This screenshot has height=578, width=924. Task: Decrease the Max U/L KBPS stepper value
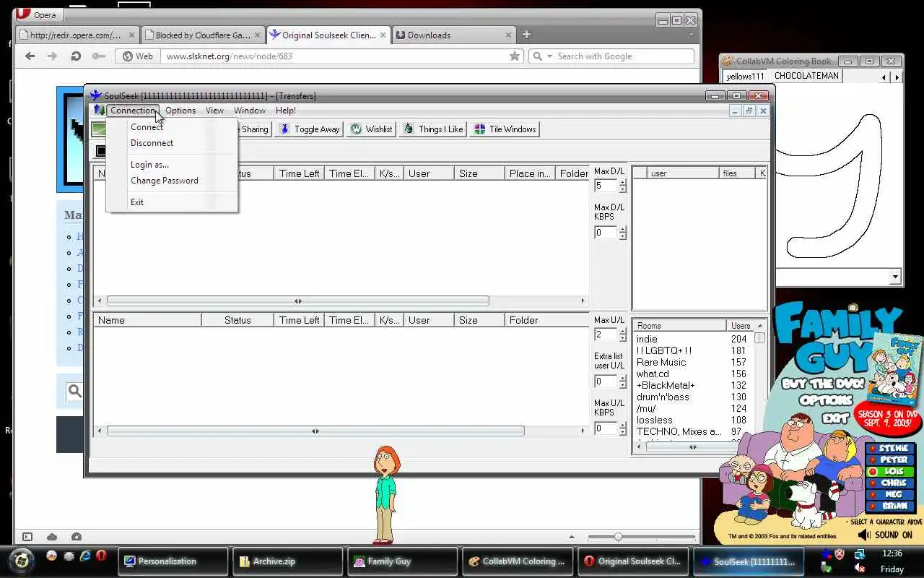[622, 431]
